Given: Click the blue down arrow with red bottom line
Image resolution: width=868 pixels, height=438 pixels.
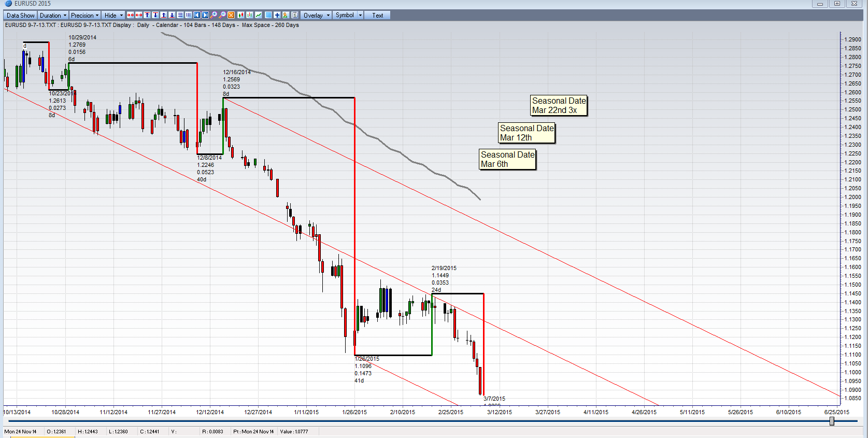Looking at the screenshot, I should (x=172, y=15).
